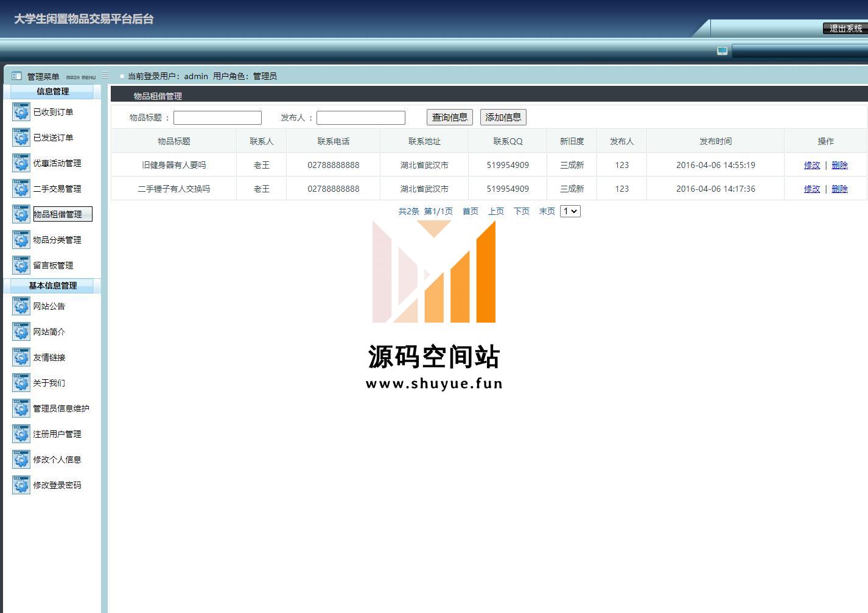Click 退出系统 to log out
The height and width of the screenshot is (613, 868).
click(845, 29)
